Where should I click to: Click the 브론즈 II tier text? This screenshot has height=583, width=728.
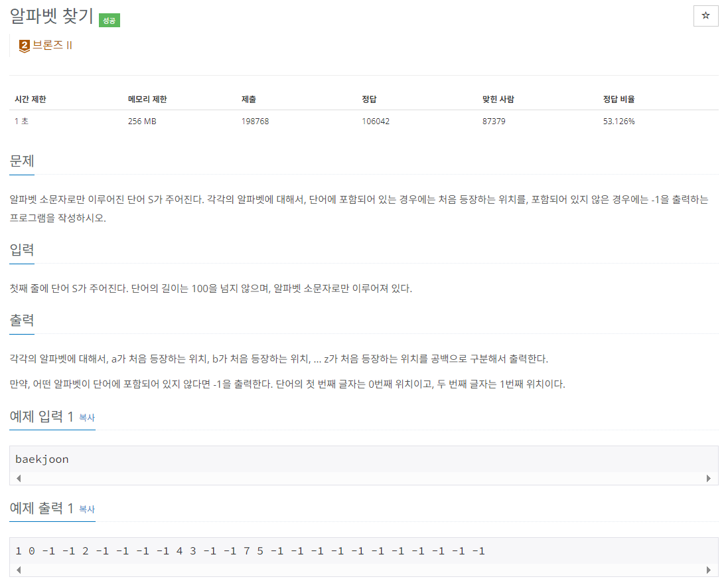[52, 45]
